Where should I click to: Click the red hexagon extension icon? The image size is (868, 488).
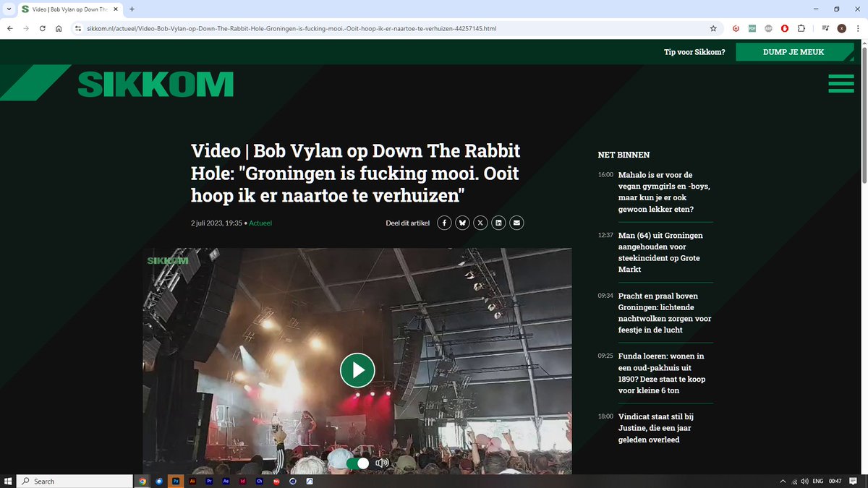click(736, 29)
